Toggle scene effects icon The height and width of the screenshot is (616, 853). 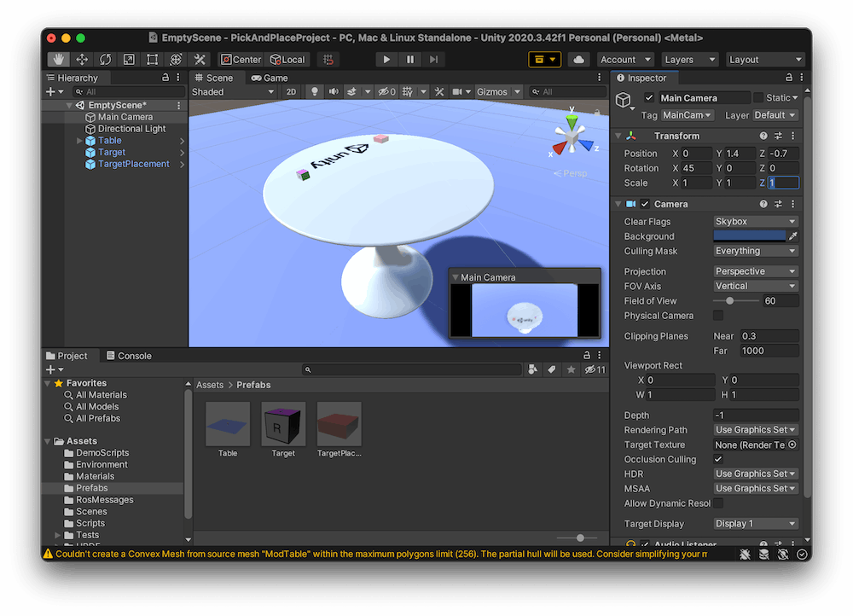tap(352, 92)
